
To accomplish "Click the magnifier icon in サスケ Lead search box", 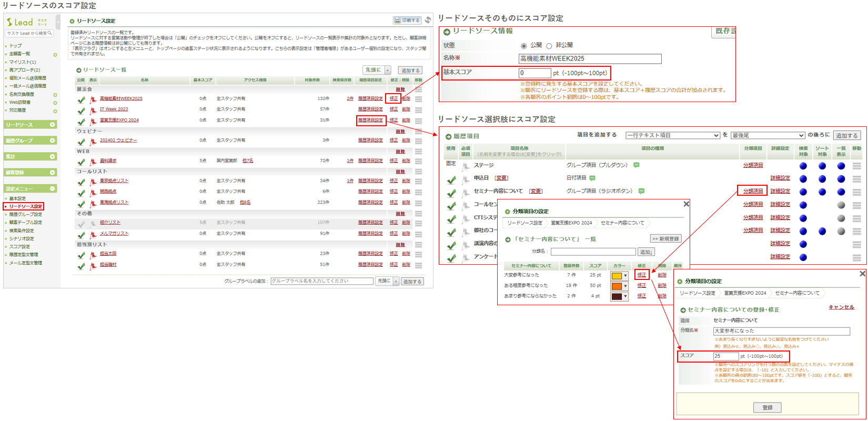I will pos(50,33).
